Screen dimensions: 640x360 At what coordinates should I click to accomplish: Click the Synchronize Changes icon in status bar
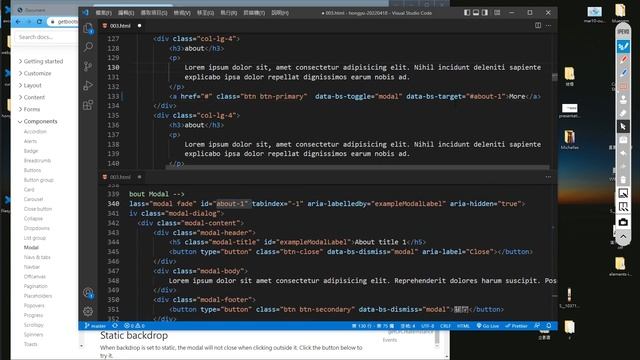115,326
